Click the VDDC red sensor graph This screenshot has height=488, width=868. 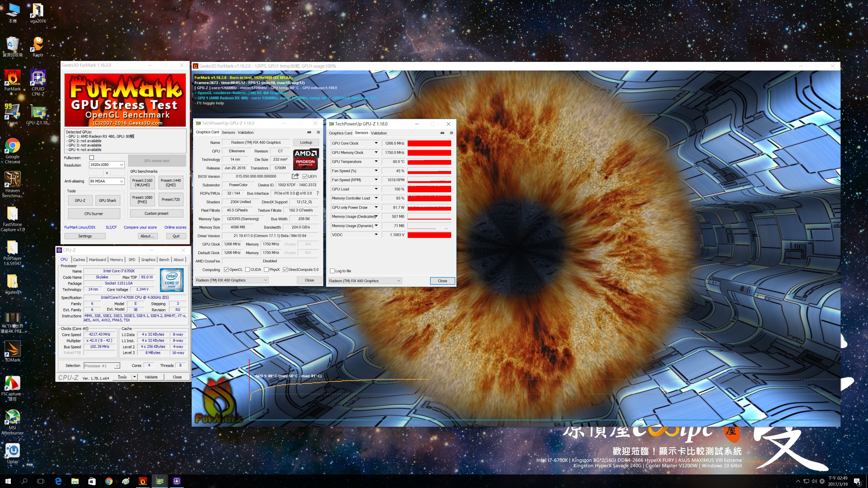(x=429, y=235)
